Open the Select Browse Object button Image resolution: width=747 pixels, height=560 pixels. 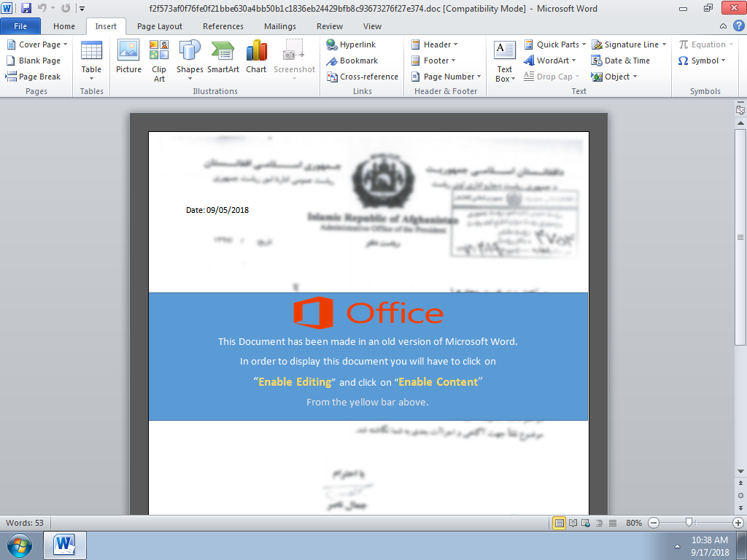click(x=740, y=495)
